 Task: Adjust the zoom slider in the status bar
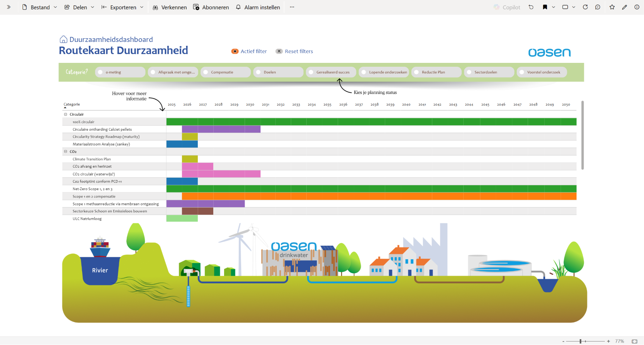[581, 342]
